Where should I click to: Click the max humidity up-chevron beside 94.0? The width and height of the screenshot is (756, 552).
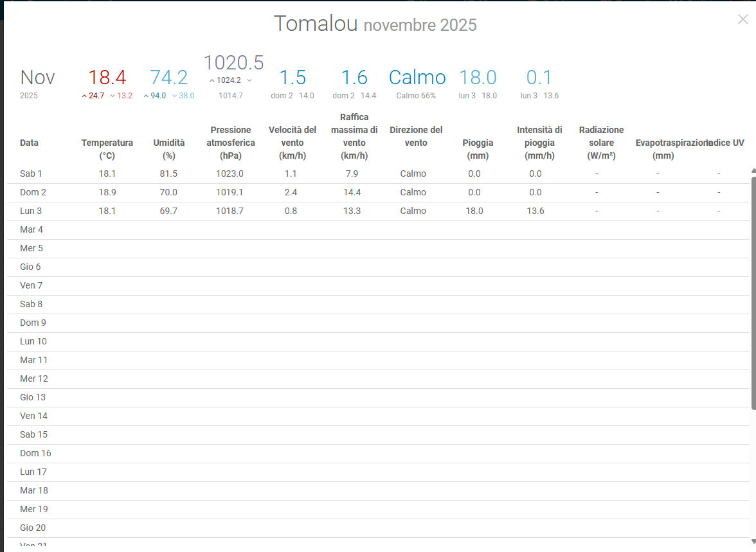pyautogui.click(x=146, y=96)
